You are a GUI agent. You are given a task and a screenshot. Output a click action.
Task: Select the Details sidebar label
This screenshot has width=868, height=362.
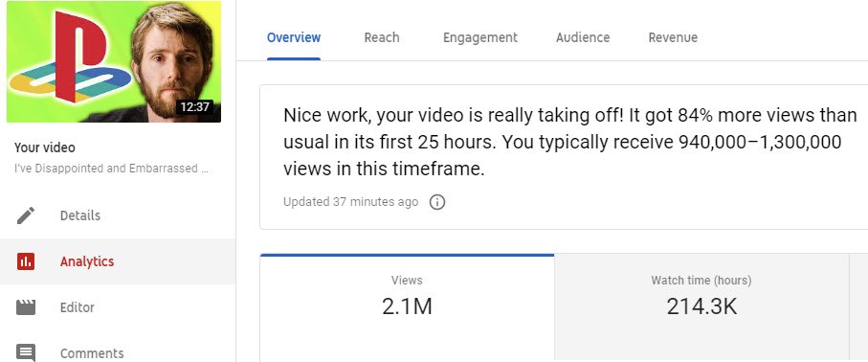pos(80,215)
